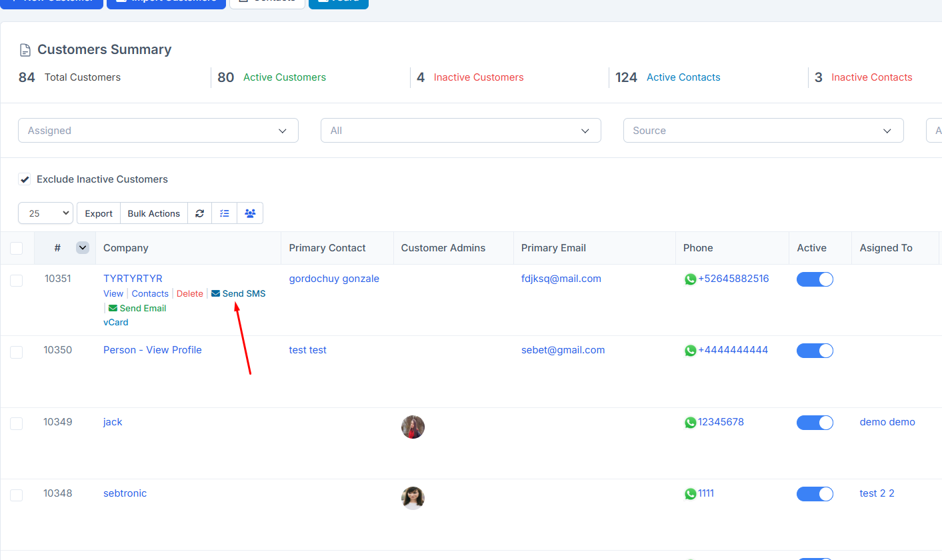Image resolution: width=942 pixels, height=560 pixels.
Task: Expand the Source filter dropdown
Action: 763,130
